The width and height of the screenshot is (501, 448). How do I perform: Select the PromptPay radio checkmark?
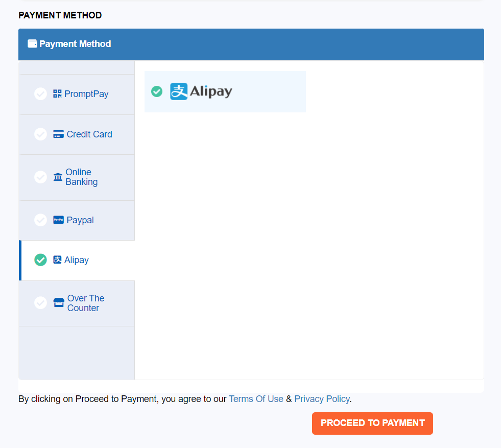point(40,93)
